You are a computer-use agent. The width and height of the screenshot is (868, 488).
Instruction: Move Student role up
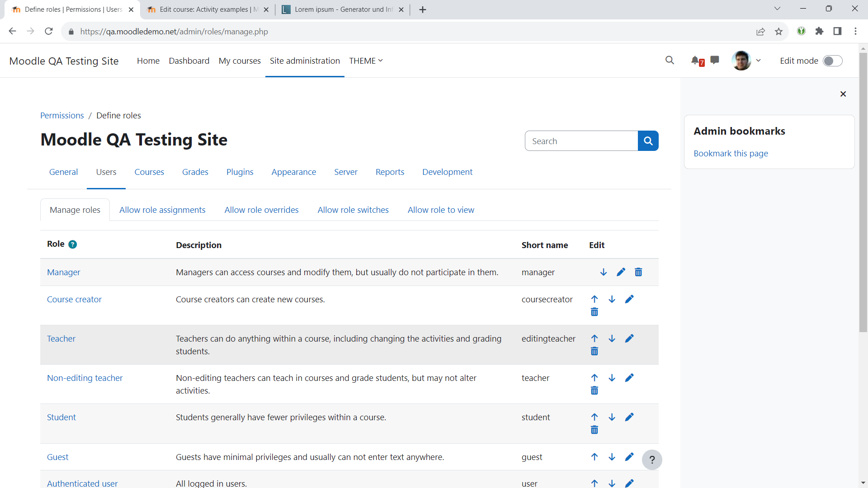[594, 417]
